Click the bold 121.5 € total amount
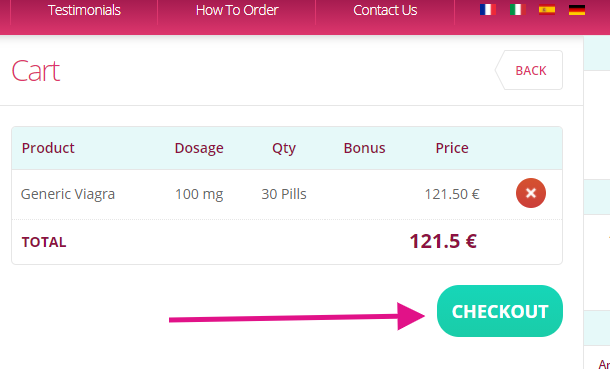 pos(443,241)
